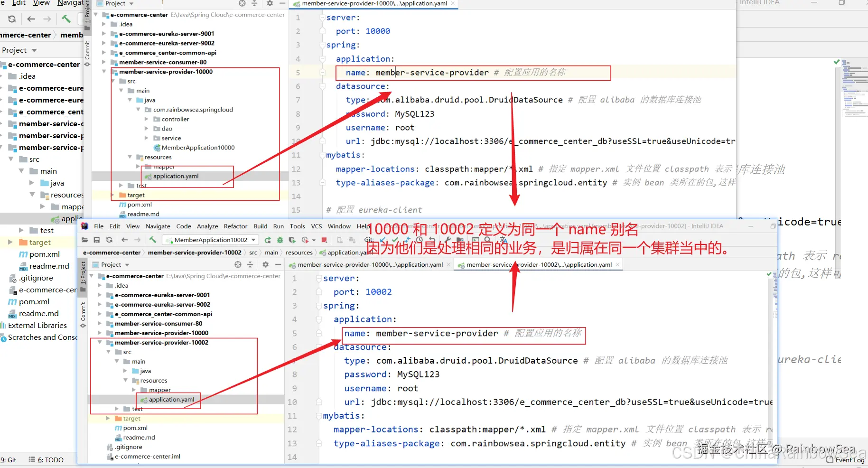Click build hammer in left background window

(x=66, y=19)
